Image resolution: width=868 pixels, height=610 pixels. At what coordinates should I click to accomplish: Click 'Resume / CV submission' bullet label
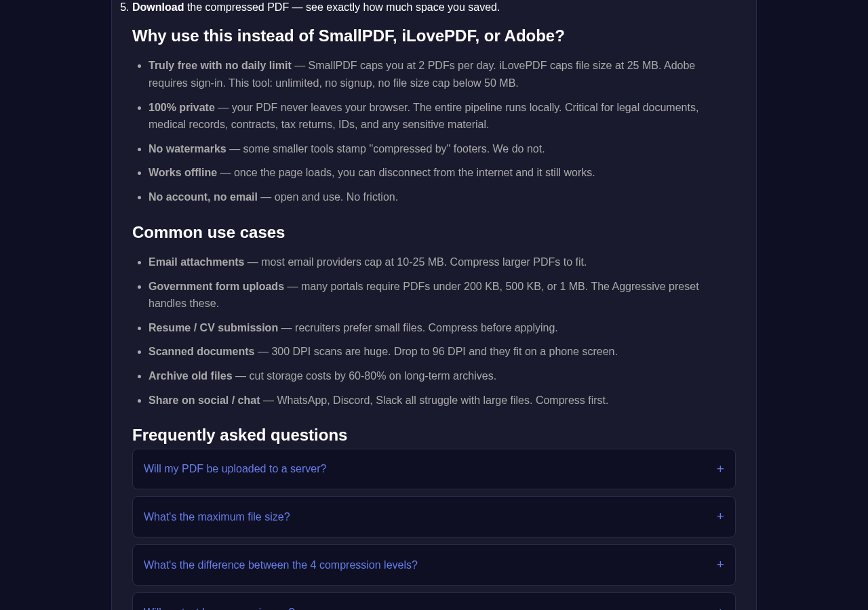(213, 328)
